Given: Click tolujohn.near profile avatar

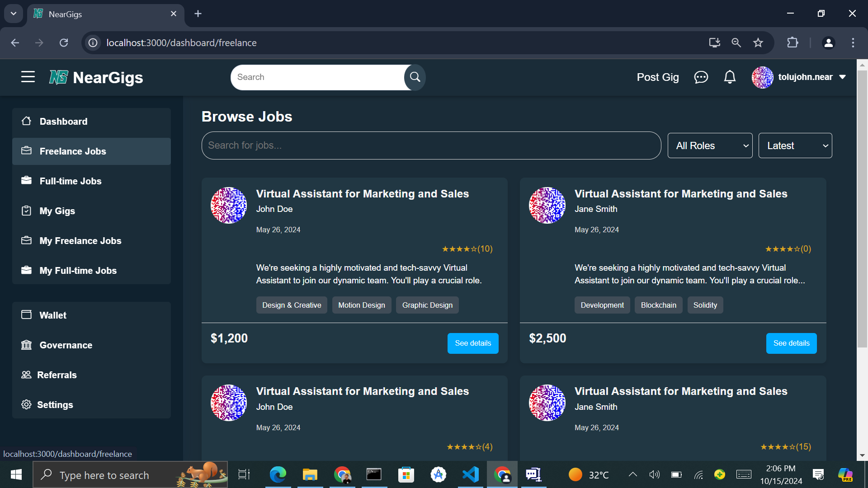Looking at the screenshot, I should click(762, 77).
